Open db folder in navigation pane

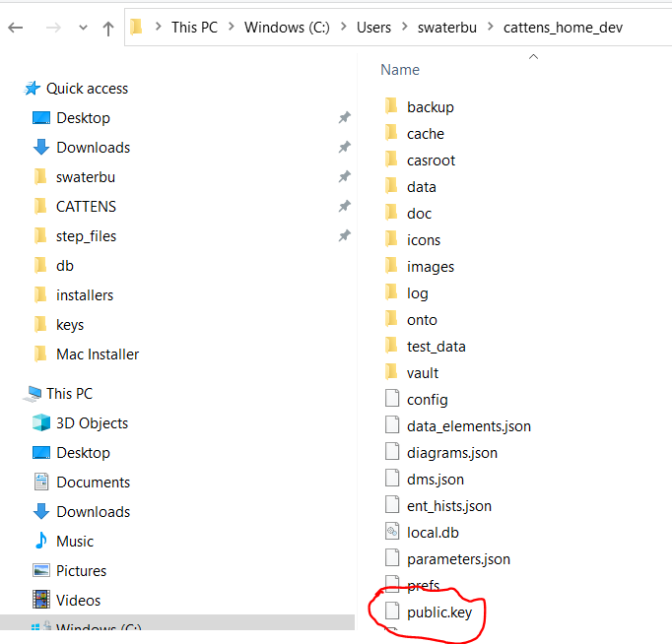click(x=65, y=266)
